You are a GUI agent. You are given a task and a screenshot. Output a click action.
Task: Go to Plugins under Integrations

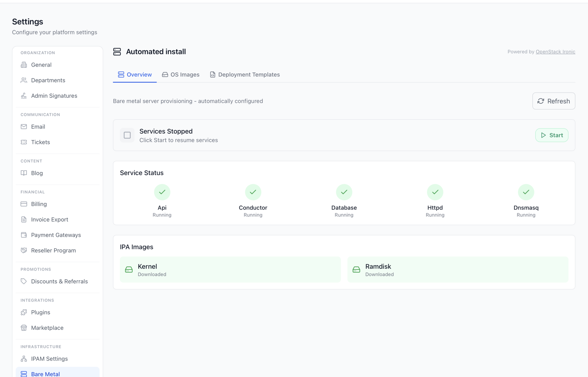[58, 312]
